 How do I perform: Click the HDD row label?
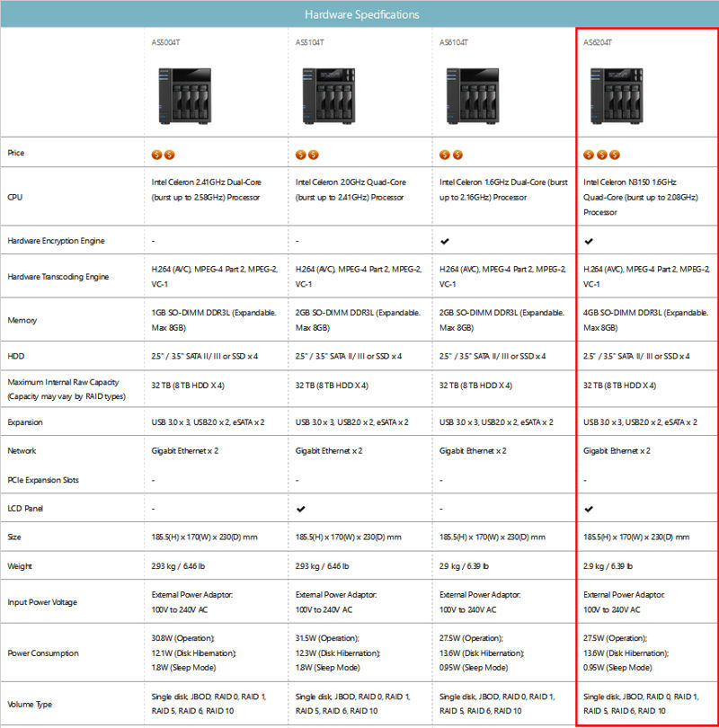pyautogui.click(x=16, y=356)
